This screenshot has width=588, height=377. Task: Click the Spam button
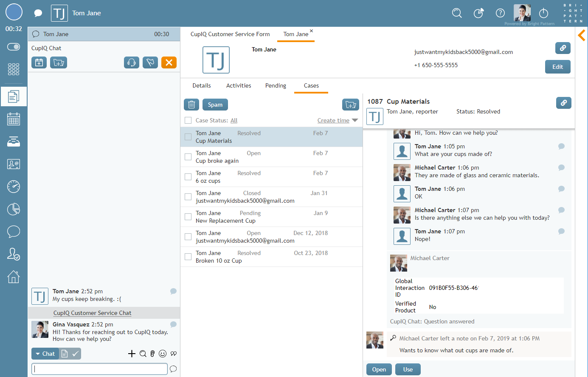215,105
